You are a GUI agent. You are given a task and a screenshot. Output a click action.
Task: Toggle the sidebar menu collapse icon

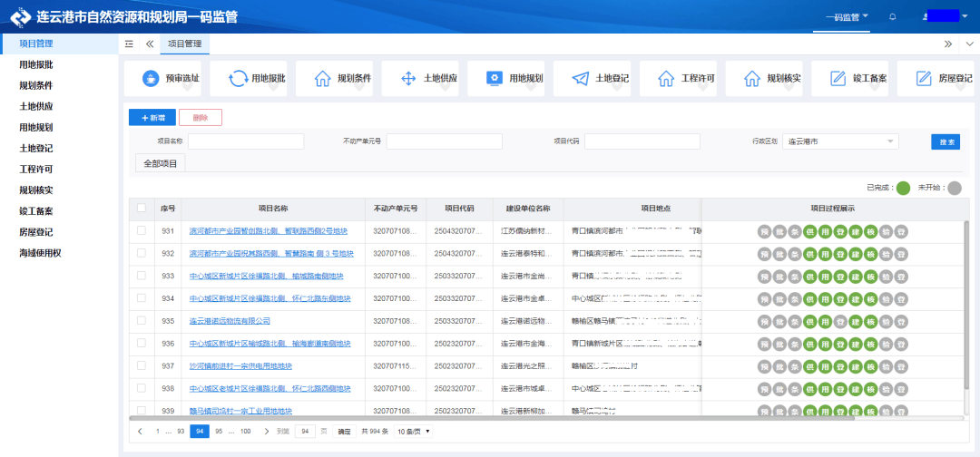pos(129,44)
